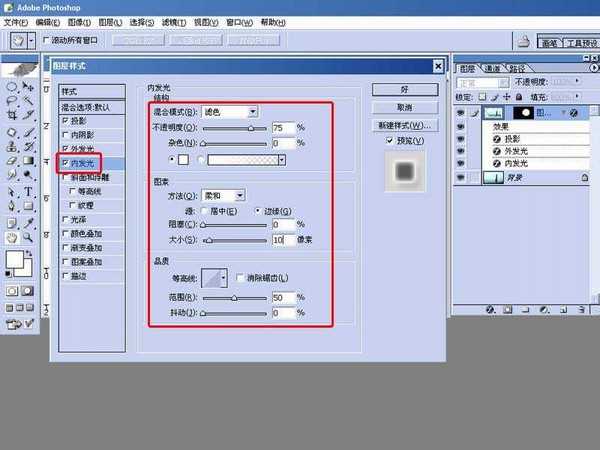The image size is (600, 450).
Task: Select the Brush tool in toolbox
Action: click(x=28, y=132)
